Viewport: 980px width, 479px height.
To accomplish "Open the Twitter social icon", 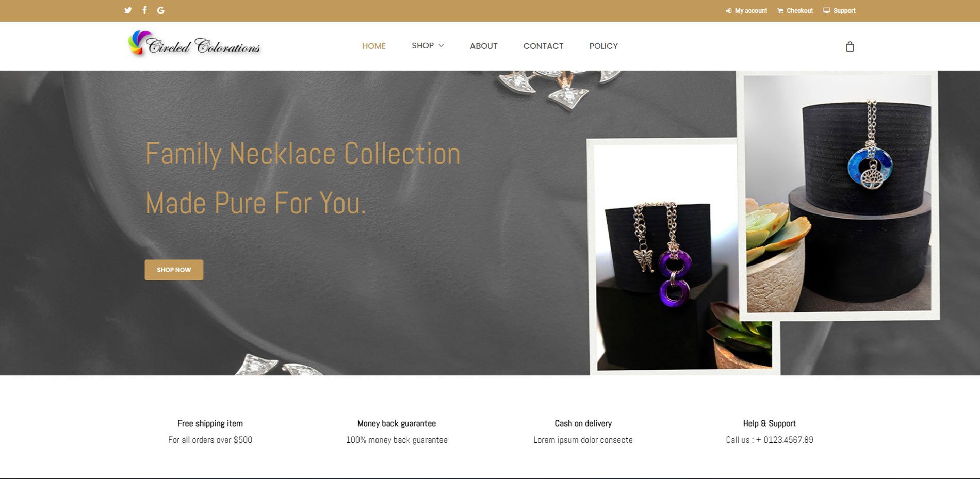I will coord(128,10).
